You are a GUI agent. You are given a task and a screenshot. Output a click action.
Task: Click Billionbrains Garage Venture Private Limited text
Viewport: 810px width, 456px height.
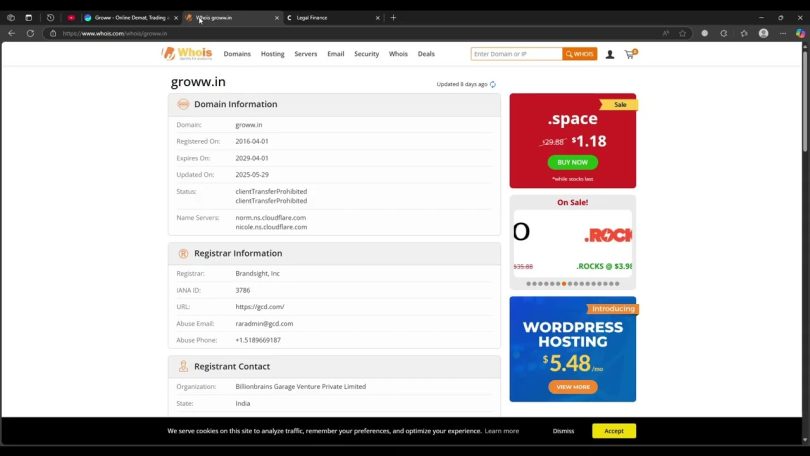click(301, 386)
